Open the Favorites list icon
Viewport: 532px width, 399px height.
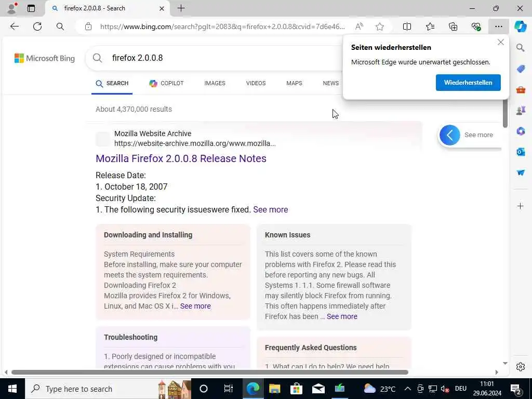[x=430, y=26]
